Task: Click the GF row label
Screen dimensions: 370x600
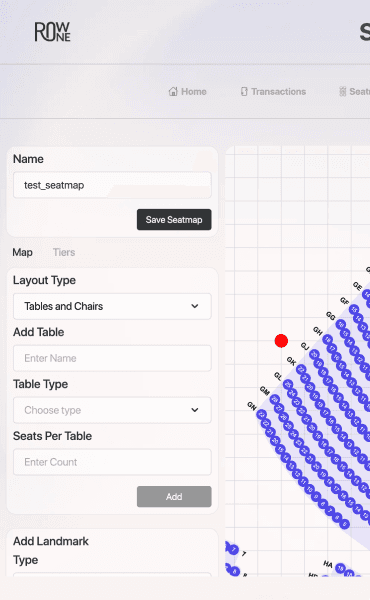Action: click(345, 301)
